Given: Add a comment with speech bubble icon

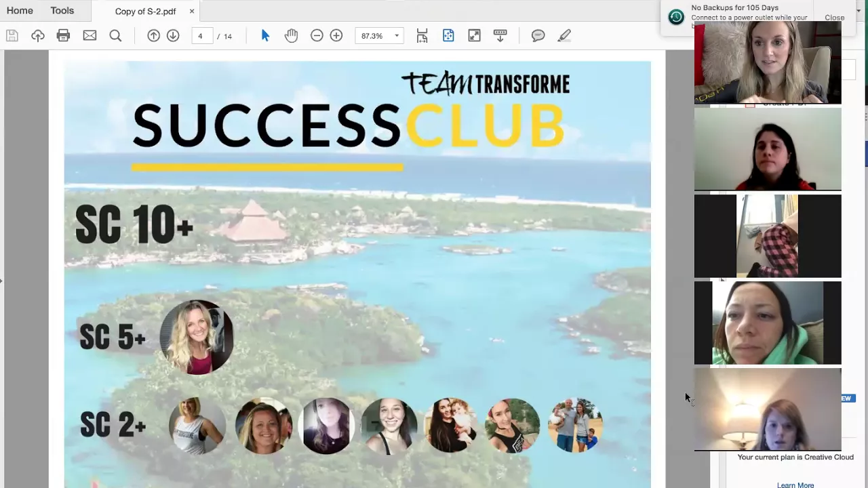Looking at the screenshot, I should coord(538,36).
